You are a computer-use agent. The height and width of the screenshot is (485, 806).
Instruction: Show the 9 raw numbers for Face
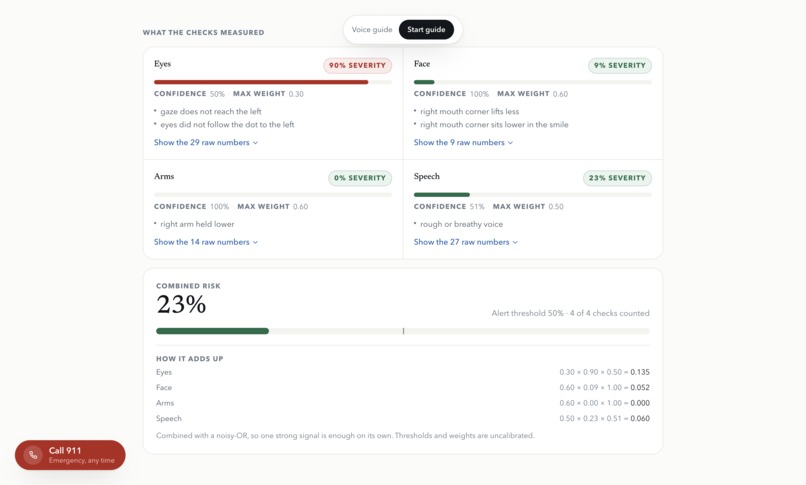463,142
